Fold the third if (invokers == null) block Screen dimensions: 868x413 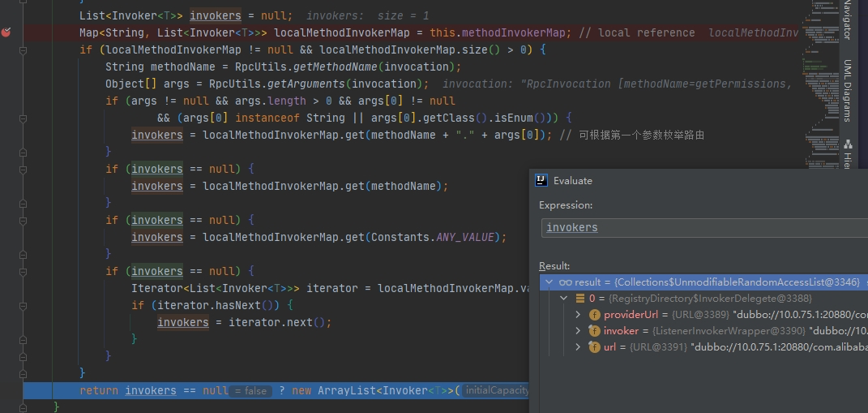coord(23,271)
